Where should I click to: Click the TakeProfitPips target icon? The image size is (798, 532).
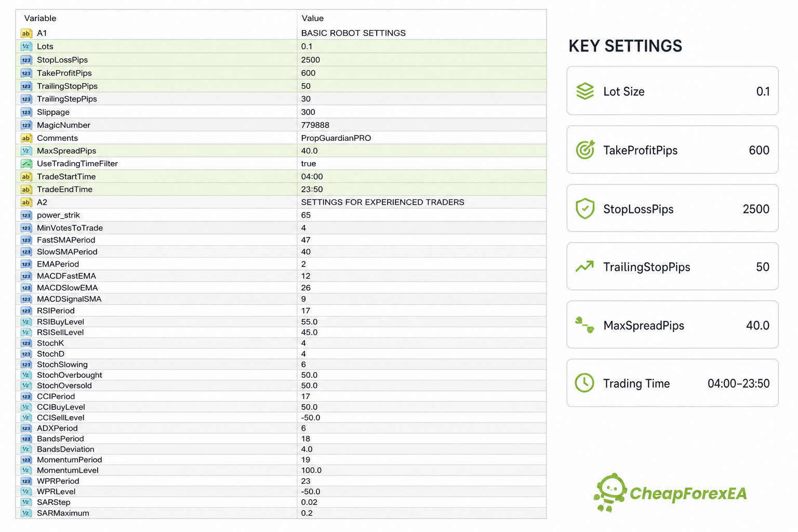coord(585,150)
